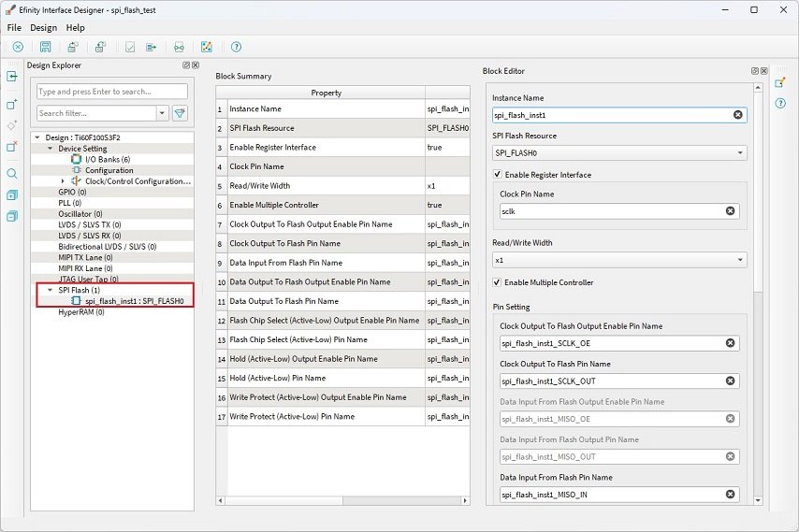
Task: Click the help icon in the toolbar
Action: click(236, 47)
